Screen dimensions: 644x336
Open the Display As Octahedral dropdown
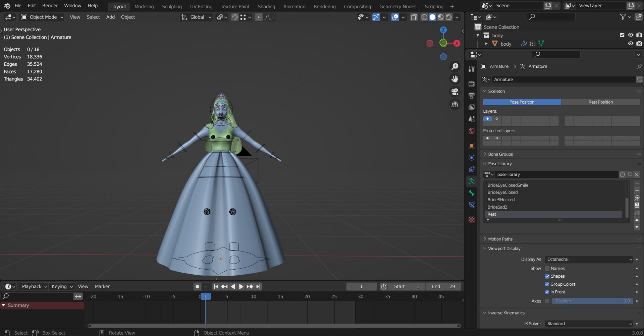[x=589, y=260]
